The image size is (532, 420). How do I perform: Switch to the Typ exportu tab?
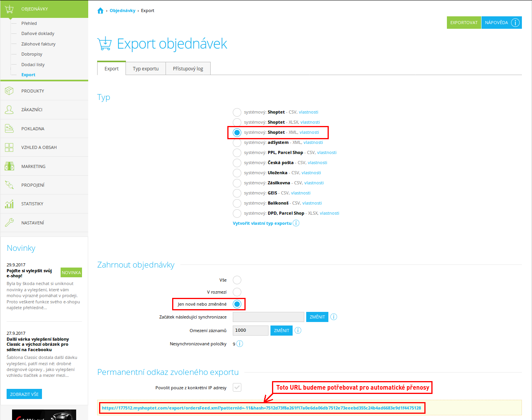[x=146, y=68]
